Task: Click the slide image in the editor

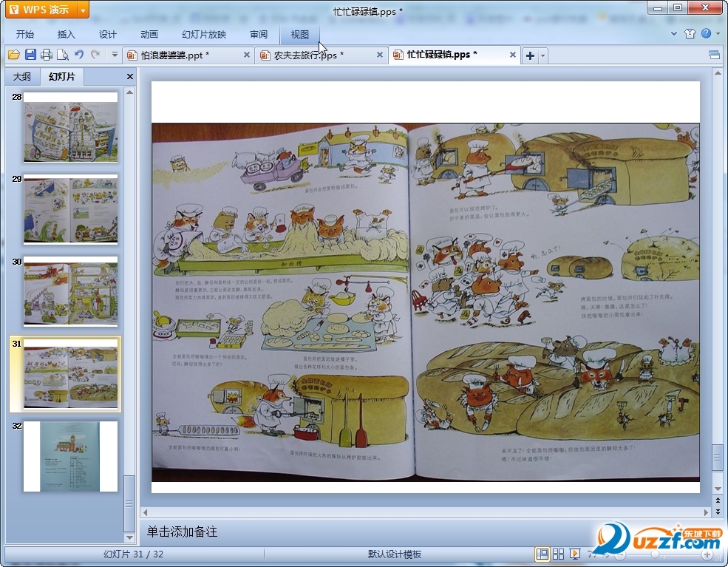Action: point(425,302)
